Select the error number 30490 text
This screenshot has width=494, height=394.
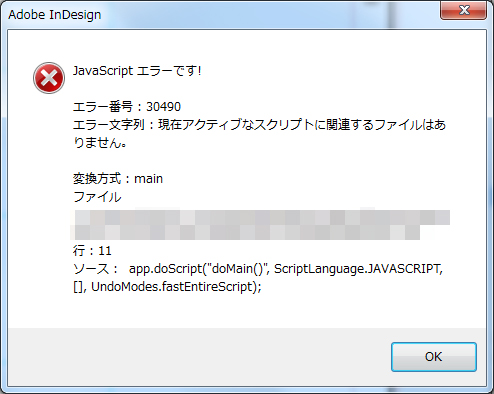pyautogui.click(x=164, y=107)
